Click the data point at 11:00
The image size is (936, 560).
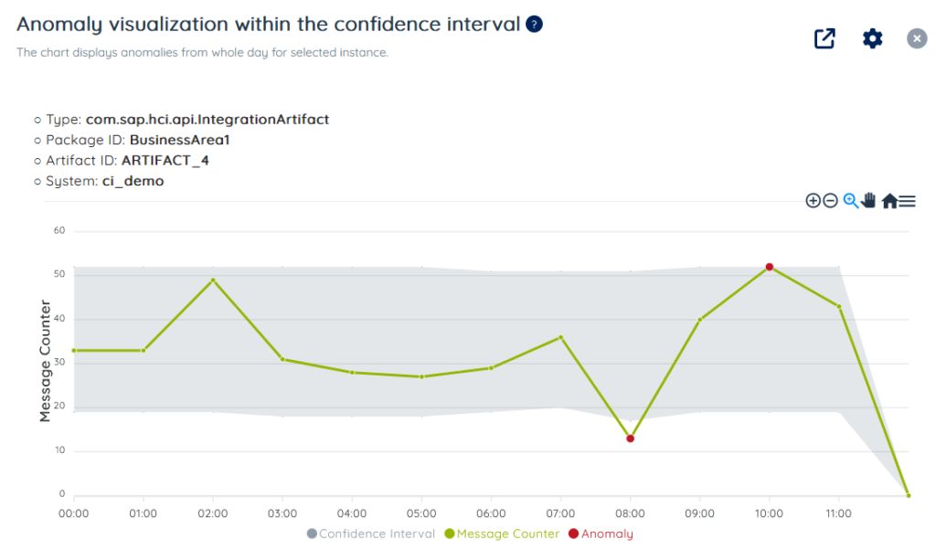839,307
